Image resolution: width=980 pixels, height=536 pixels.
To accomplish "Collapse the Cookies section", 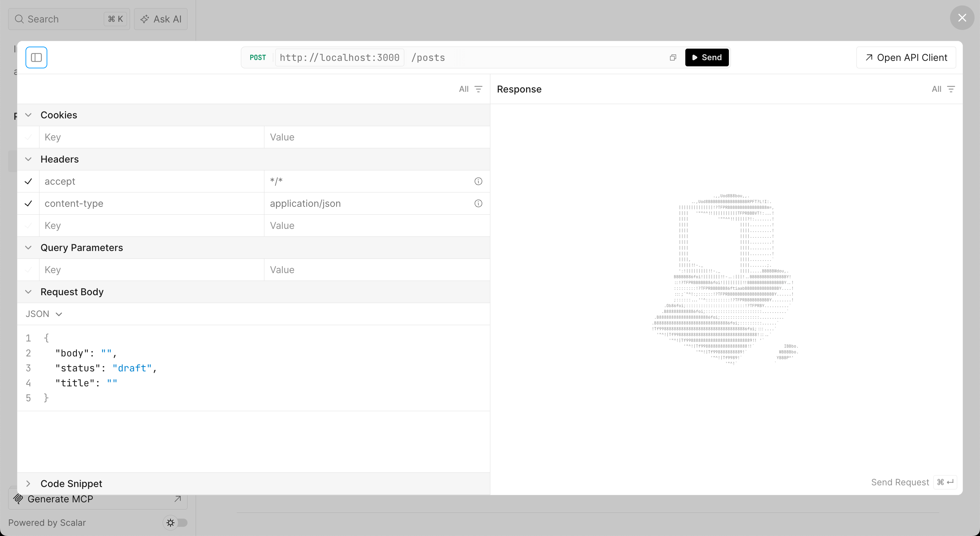I will (28, 115).
